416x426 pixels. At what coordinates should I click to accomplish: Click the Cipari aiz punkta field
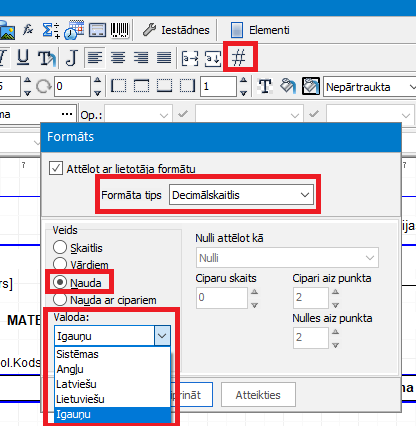click(x=311, y=297)
